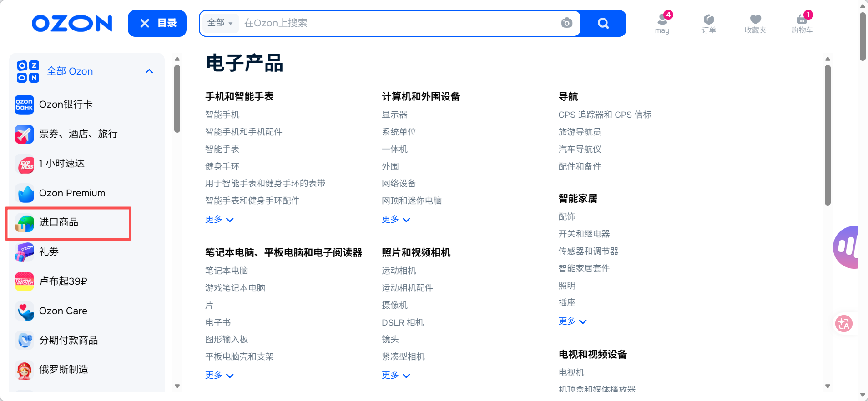
Task: Click the camera image search icon
Action: [x=566, y=23]
